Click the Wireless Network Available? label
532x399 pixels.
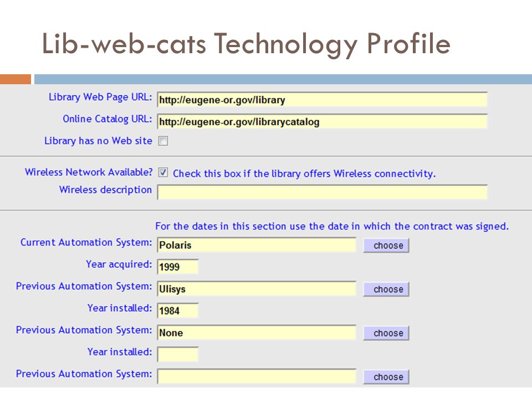pyautogui.click(x=89, y=172)
